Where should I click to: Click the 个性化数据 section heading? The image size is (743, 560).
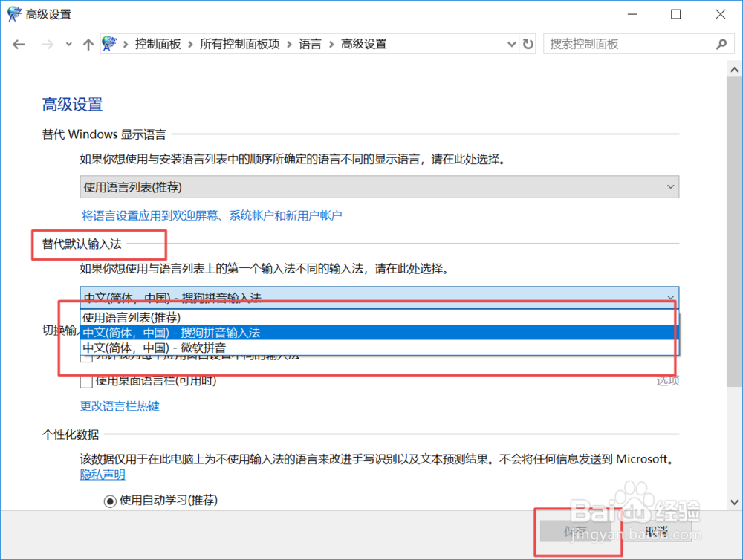click(x=71, y=434)
